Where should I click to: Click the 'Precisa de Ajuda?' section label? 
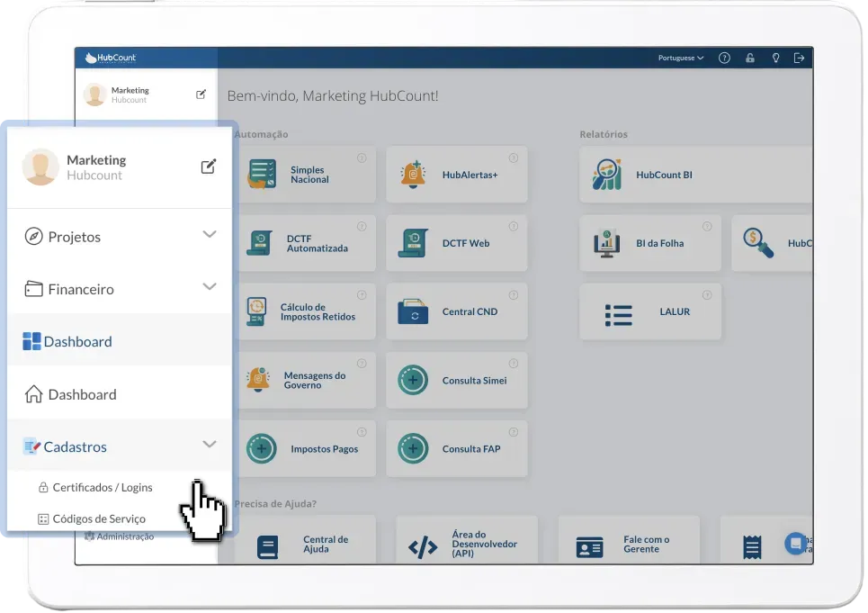pyautogui.click(x=275, y=503)
